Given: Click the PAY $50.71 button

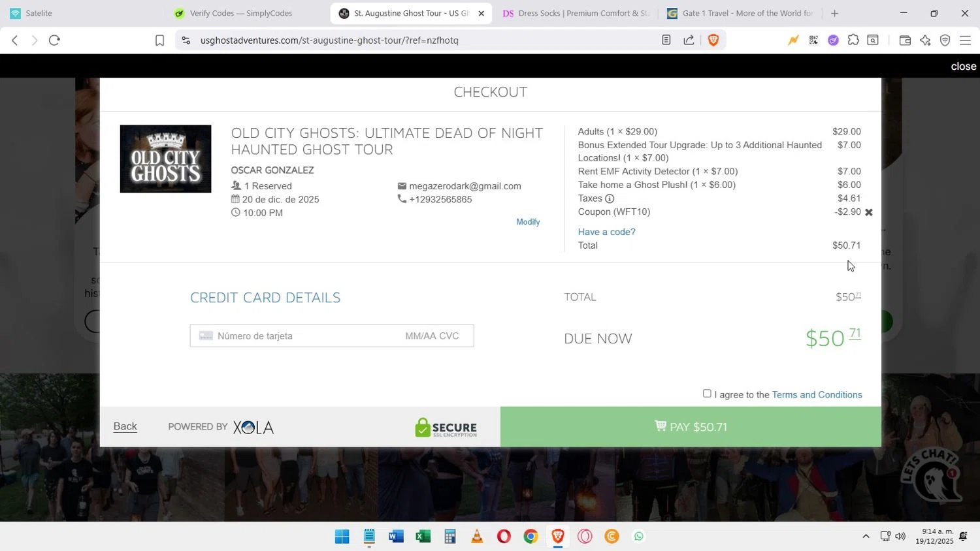Looking at the screenshot, I should [x=691, y=427].
